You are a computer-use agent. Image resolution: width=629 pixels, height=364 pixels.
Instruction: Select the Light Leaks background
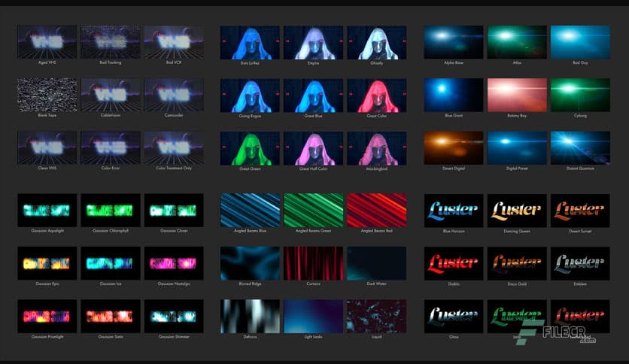313,317
